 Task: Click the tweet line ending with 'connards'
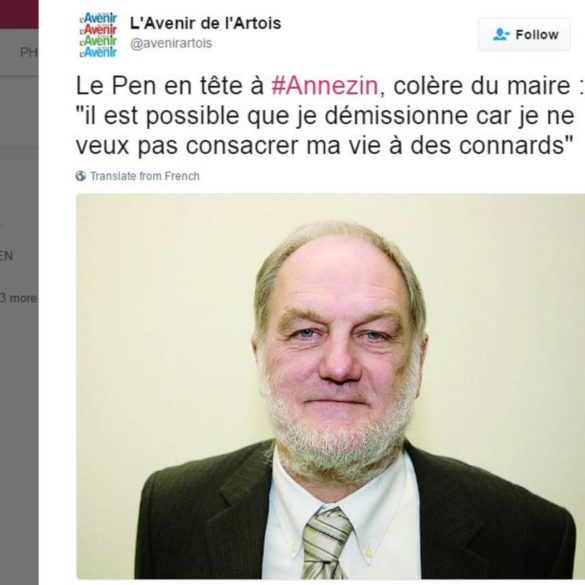[324, 146]
